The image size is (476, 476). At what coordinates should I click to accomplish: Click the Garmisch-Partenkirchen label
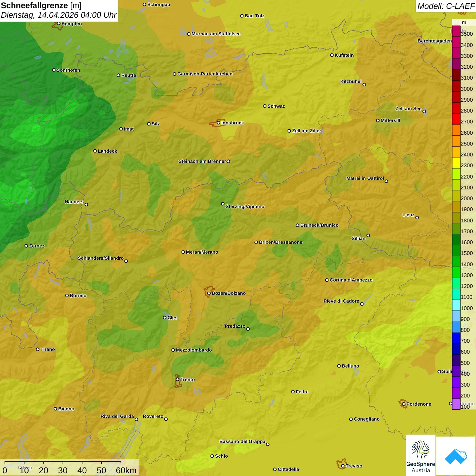(x=205, y=74)
